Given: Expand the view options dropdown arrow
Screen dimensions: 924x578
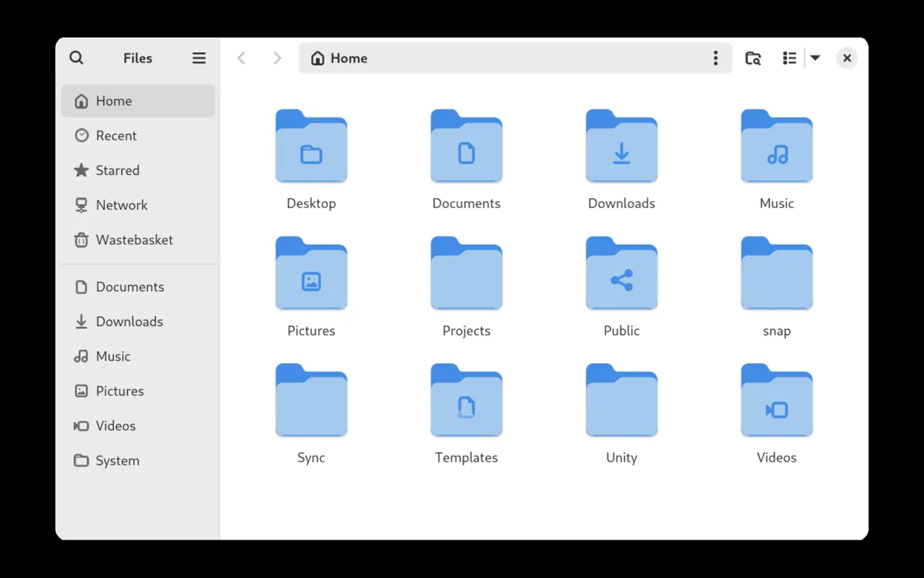Looking at the screenshot, I should (815, 58).
